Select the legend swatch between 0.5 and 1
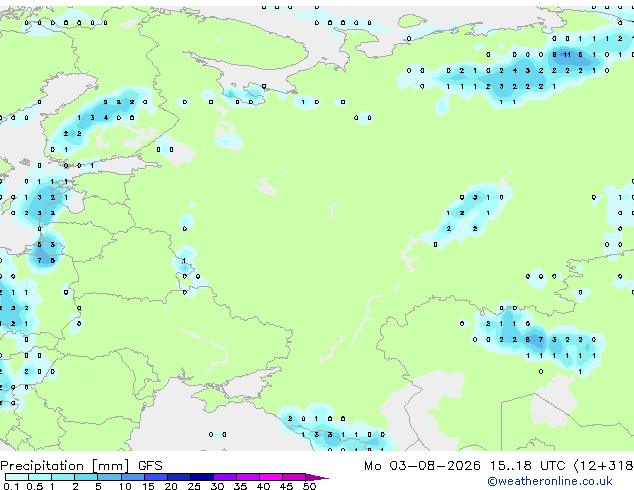 [x=40, y=477]
